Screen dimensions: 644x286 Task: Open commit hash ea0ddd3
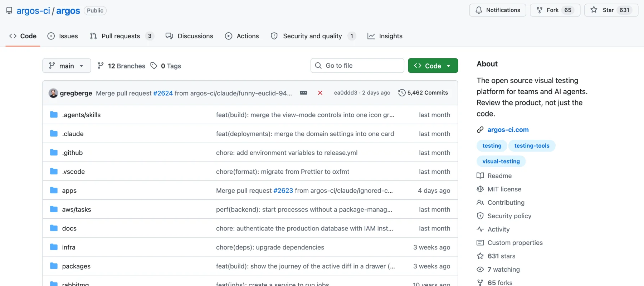pos(345,93)
